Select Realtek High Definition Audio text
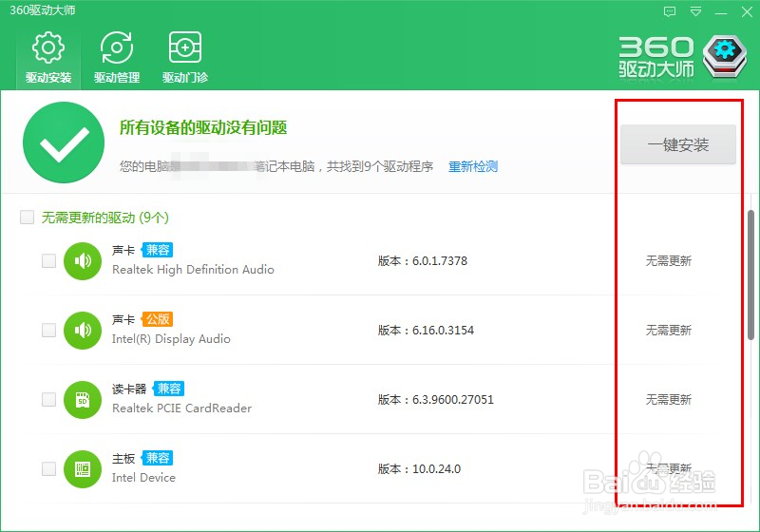 (193, 270)
